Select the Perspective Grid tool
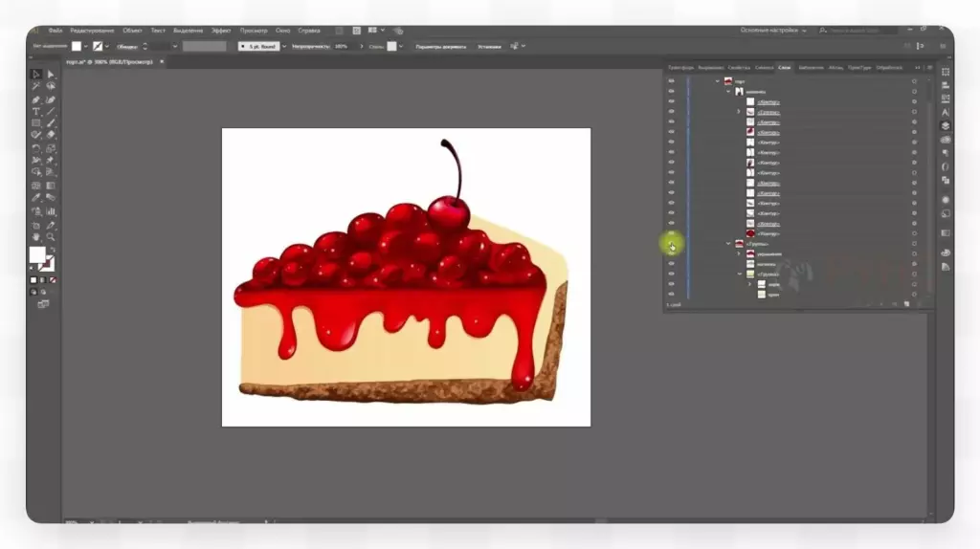980x549 pixels. tap(51, 172)
